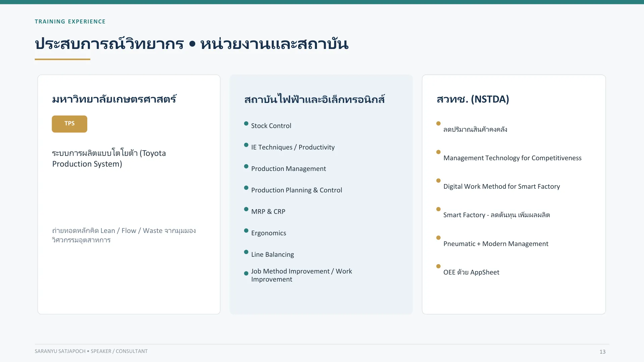644x362 pixels.
Task: Click IE Techniques / Productivity item
Action: 293,147
